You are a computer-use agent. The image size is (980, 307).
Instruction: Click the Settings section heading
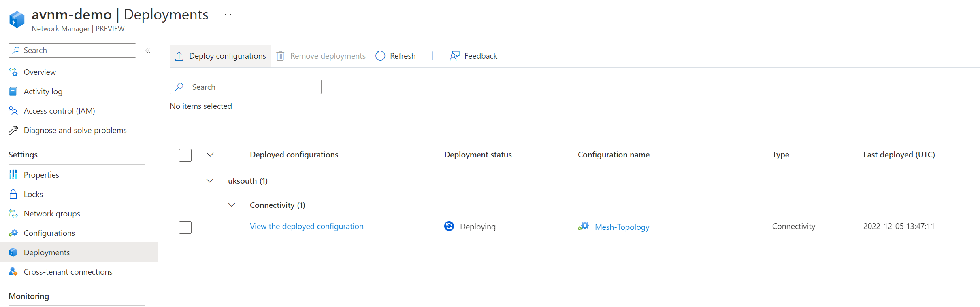point(23,155)
